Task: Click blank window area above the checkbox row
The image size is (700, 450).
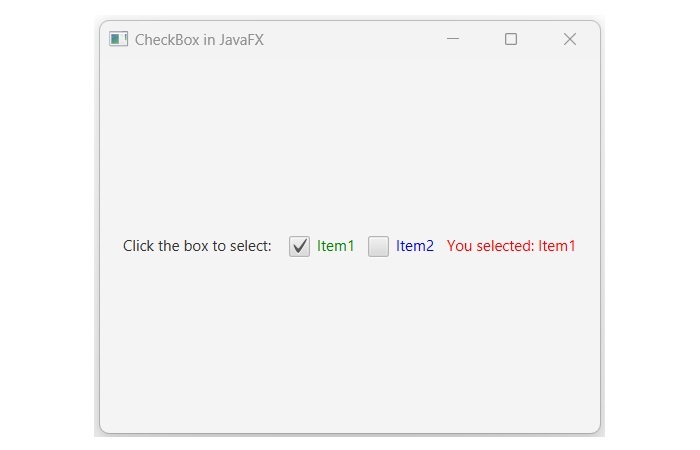Action: point(350,140)
